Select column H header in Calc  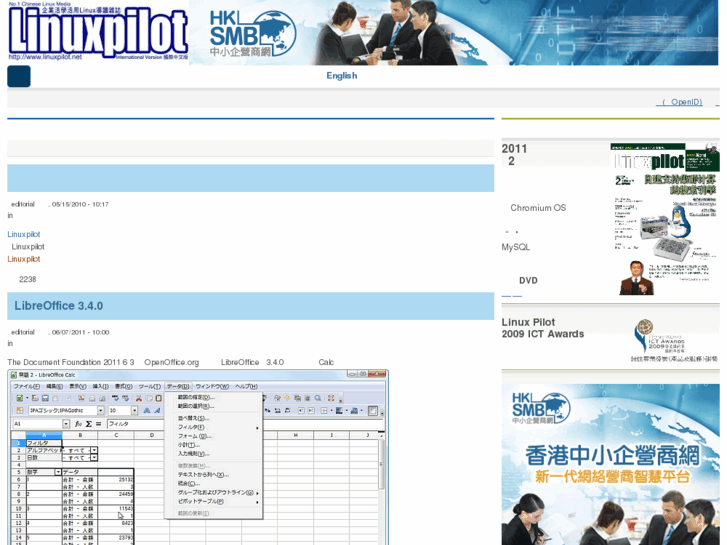point(295,435)
